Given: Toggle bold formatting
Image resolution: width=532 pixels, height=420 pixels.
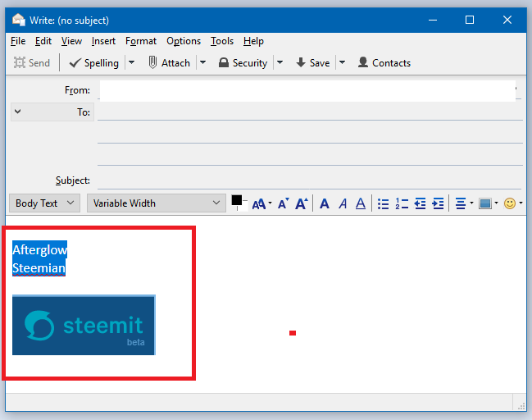Looking at the screenshot, I should pos(325,203).
